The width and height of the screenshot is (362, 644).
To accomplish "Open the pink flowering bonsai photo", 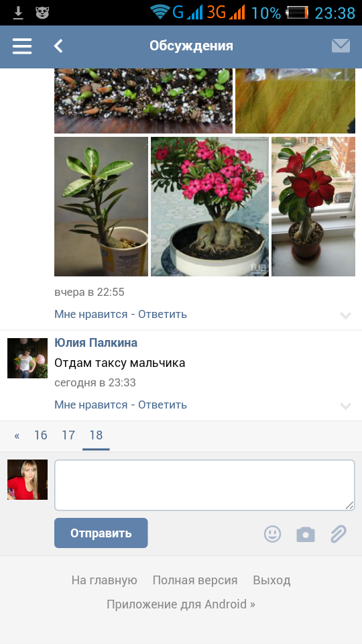I will [x=210, y=207].
